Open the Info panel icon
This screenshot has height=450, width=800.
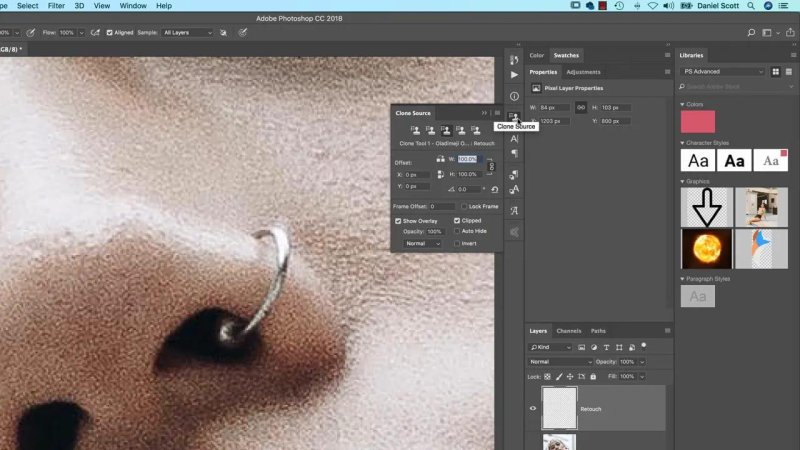[x=514, y=96]
